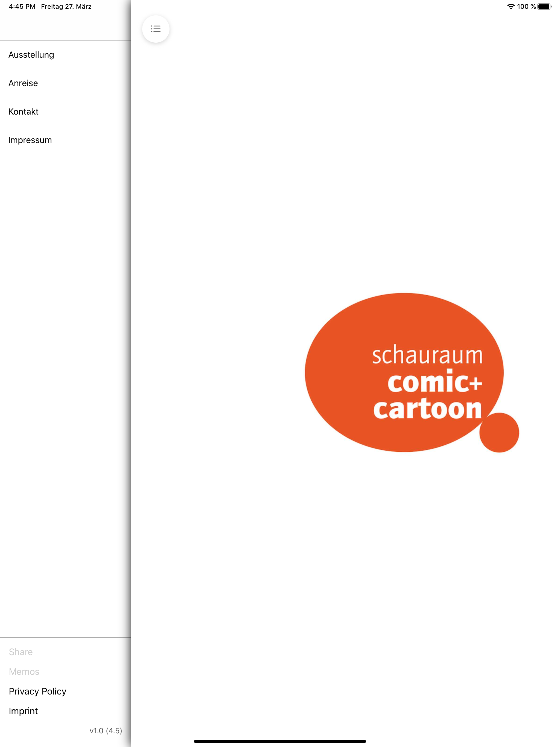
Task: Select Impressum in the side menu
Action: pyautogui.click(x=30, y=140)
